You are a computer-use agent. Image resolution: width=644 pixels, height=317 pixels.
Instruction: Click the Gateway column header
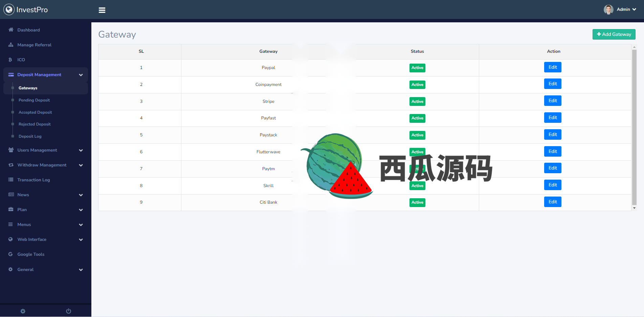(x=268, y=51)
